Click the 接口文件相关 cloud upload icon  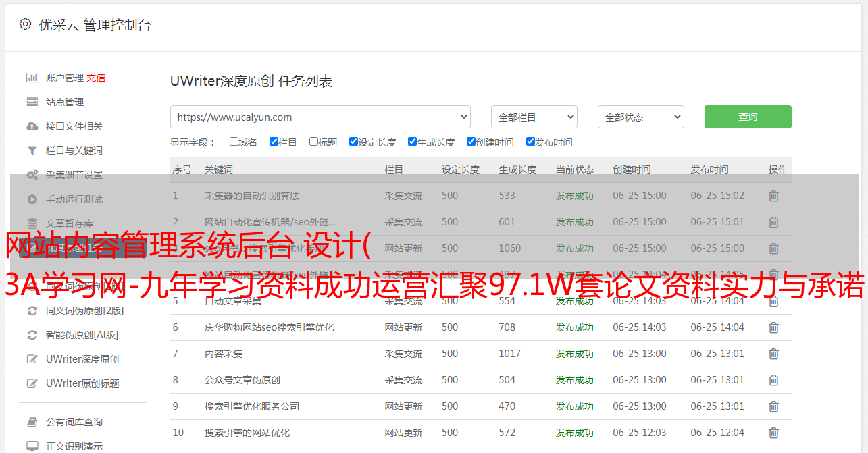point(32,126)
